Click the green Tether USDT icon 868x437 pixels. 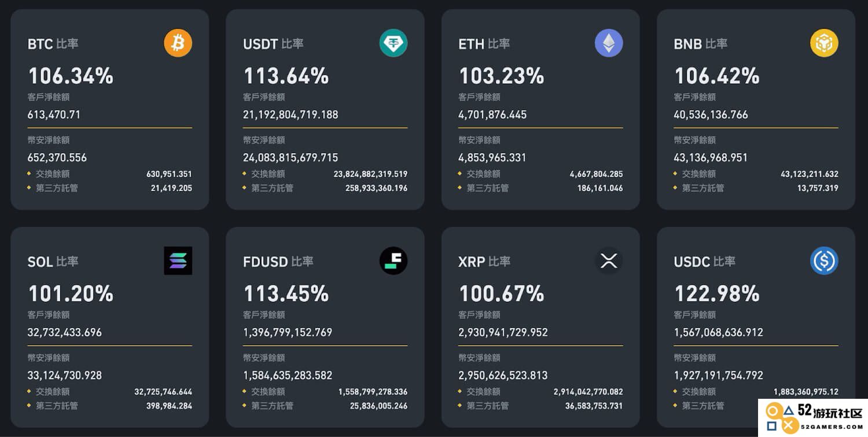pyautogui.click(x=393, y=43)
